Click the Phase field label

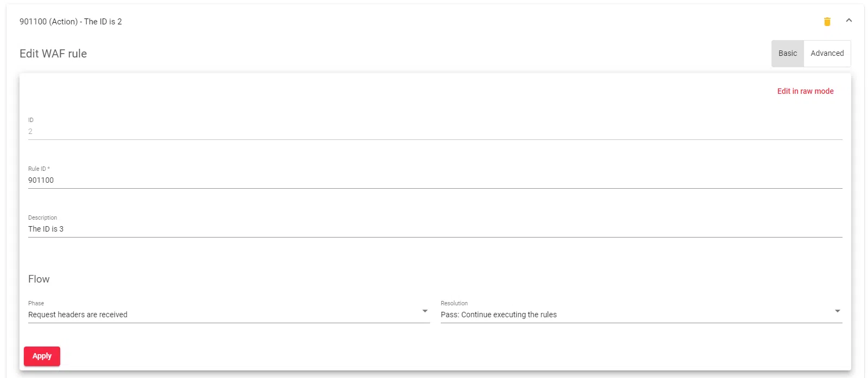[x=36, y=303]
